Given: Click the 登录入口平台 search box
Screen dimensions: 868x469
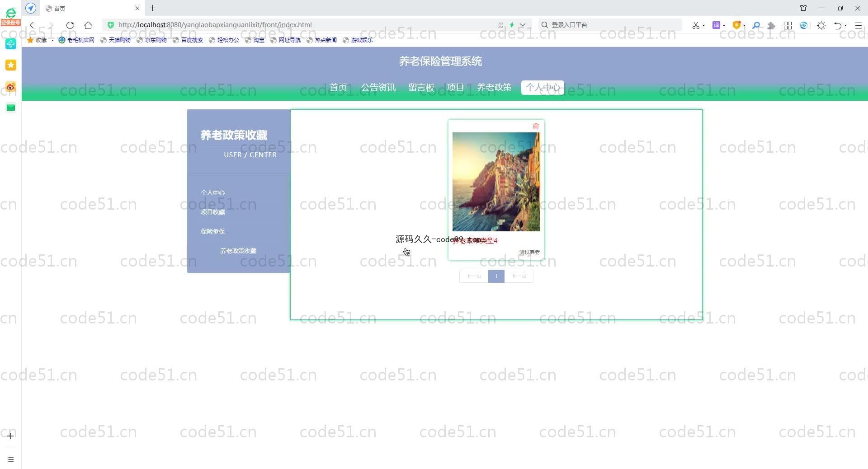Looking at the screenshot, I should pyautogui.click(x=610, y=25).
